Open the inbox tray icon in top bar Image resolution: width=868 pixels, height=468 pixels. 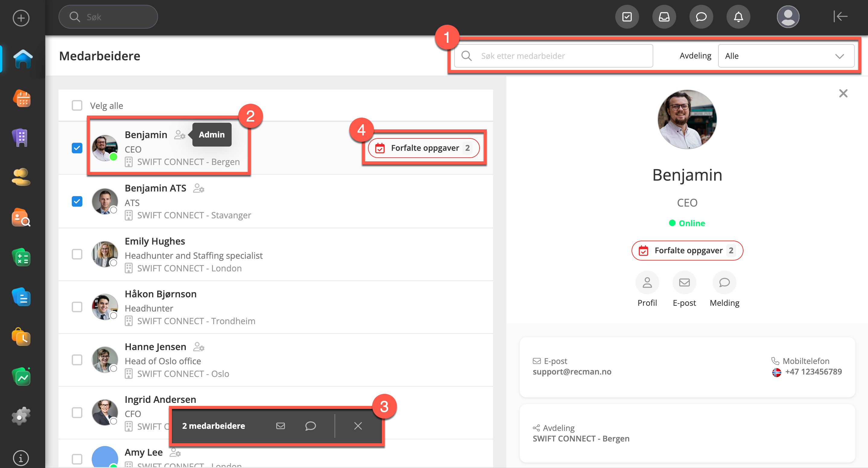664,17
